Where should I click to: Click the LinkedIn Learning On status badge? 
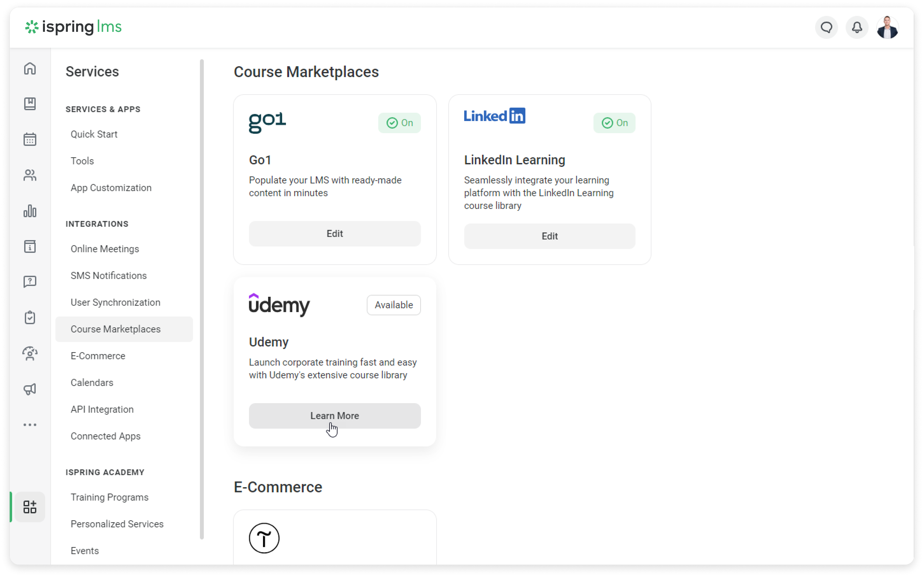614,123
